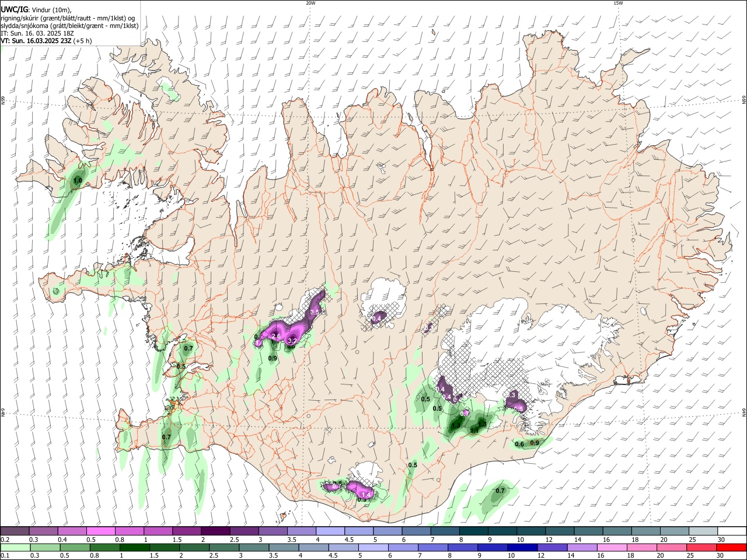This screenshot has width=747, height=560.
Task: Click the 1.4 value on southern glacier
Action: (x=367, y=494)
